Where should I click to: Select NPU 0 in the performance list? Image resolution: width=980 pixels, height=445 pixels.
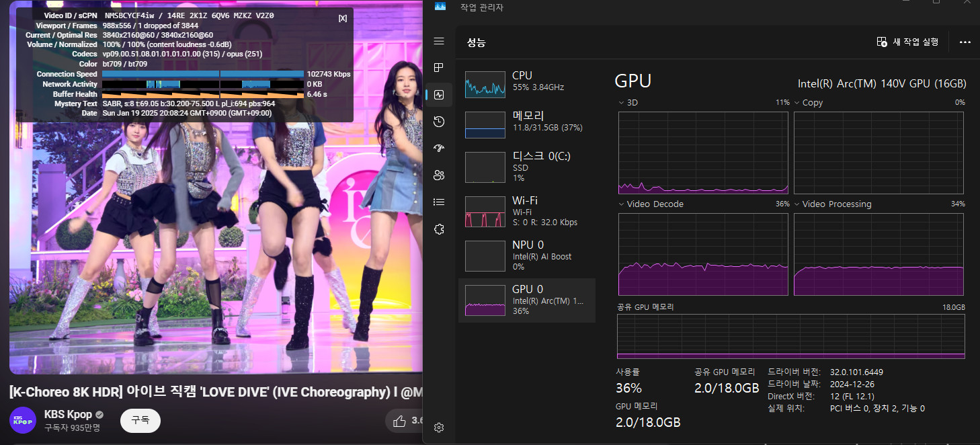point(527,255)
